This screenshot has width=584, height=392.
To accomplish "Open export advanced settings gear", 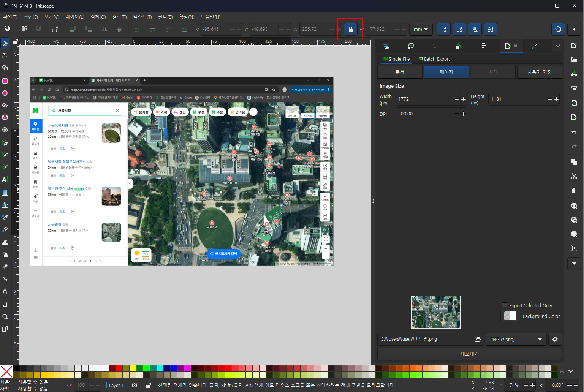I will [x=555, y=339].
